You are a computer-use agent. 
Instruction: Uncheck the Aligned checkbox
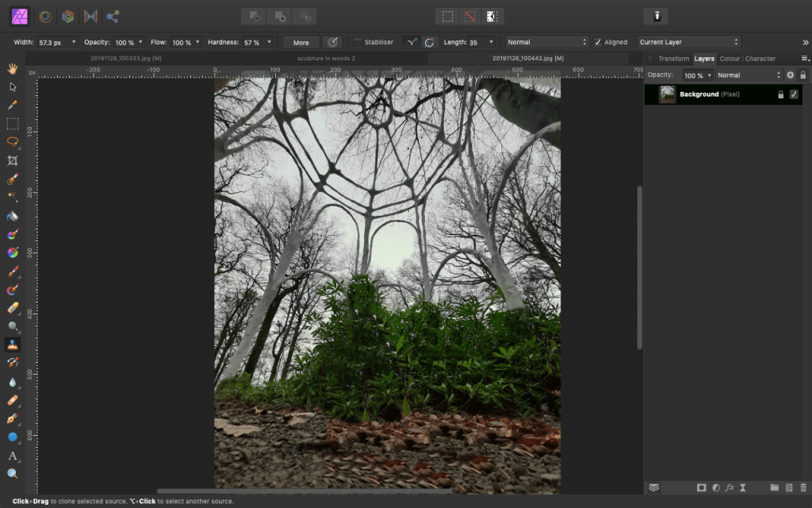point(598,42)
